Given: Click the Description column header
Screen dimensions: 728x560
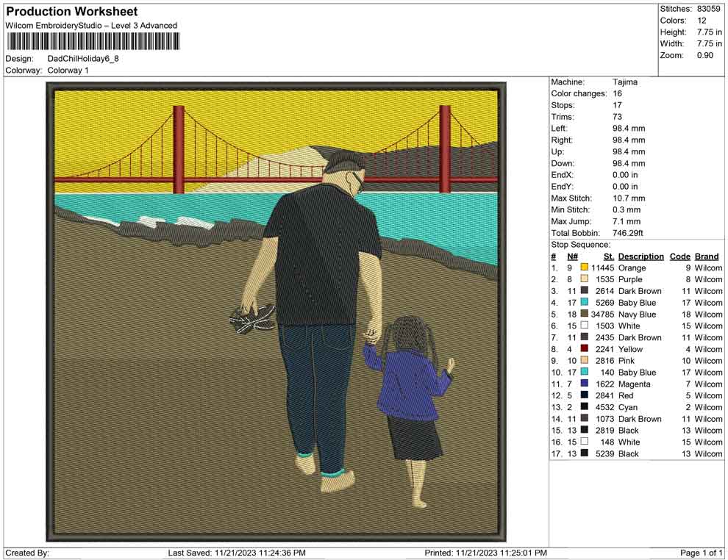Looking at the screenshot, I should (x=640, y=256).
